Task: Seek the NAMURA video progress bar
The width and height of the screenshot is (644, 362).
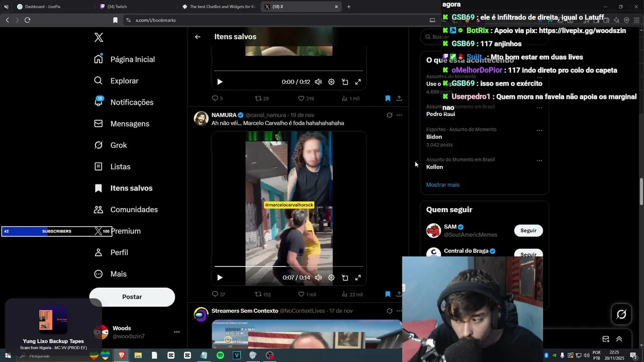Action: [289, 266]
